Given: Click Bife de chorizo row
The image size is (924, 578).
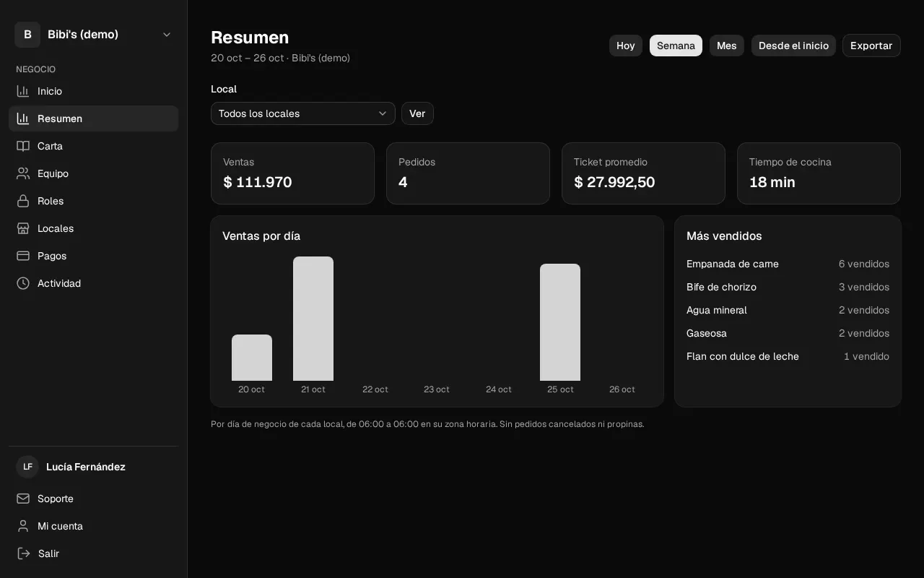Looking at the screenshot, I should pyautogui.click(x=788, y=287).
